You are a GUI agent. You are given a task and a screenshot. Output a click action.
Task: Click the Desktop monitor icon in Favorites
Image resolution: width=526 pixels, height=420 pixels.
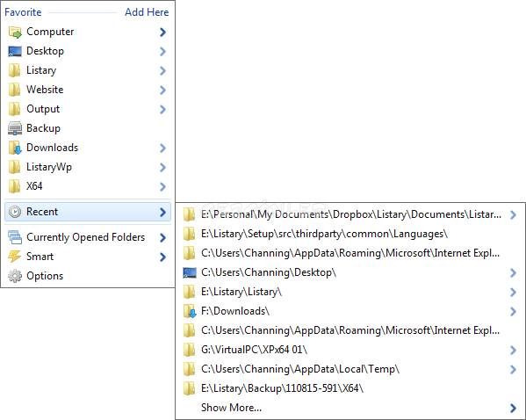pyautogui.click(x=15, y=51)
